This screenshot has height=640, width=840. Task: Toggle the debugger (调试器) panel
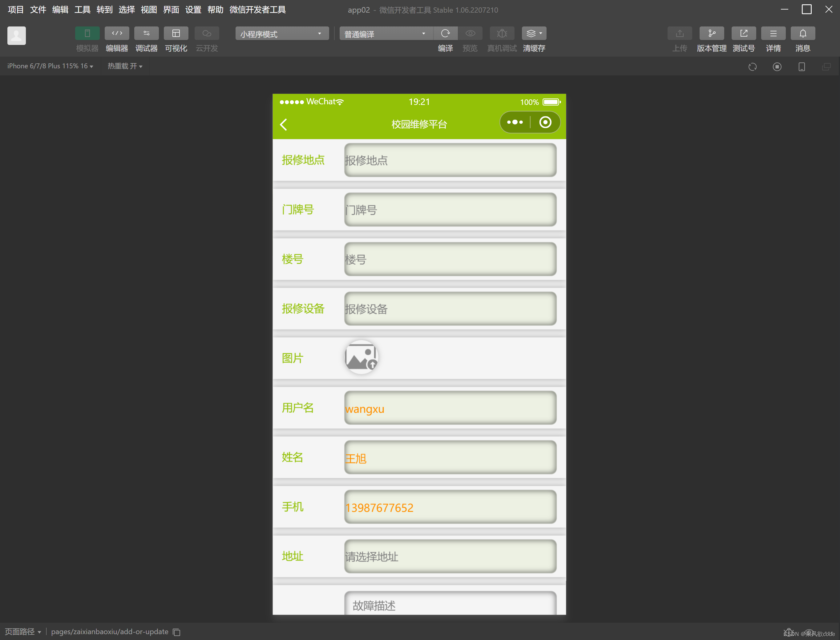(146, 34)
